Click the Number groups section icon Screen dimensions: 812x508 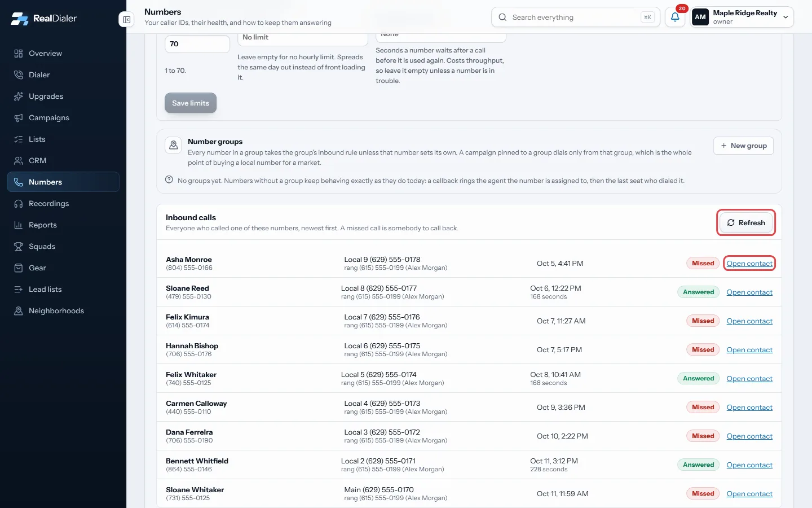click(x=173, y=145)
